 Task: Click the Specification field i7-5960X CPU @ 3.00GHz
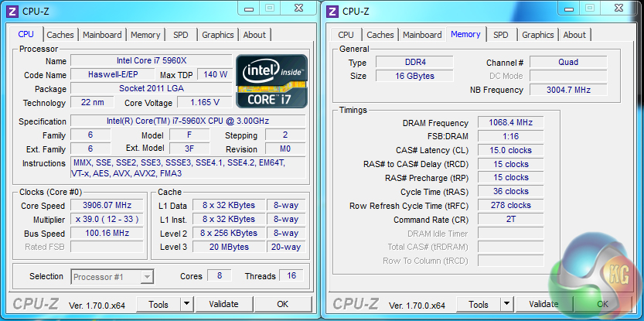point(188,121)
